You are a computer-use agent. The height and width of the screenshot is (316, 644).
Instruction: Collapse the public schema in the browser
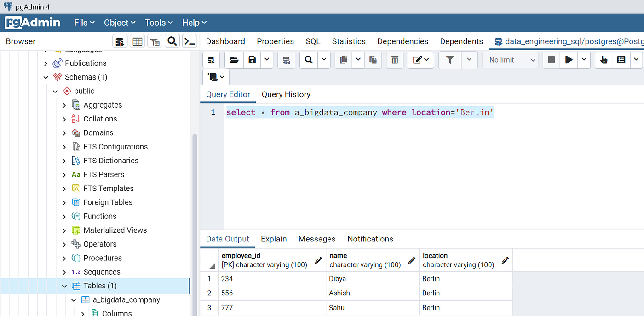point(55,91)
